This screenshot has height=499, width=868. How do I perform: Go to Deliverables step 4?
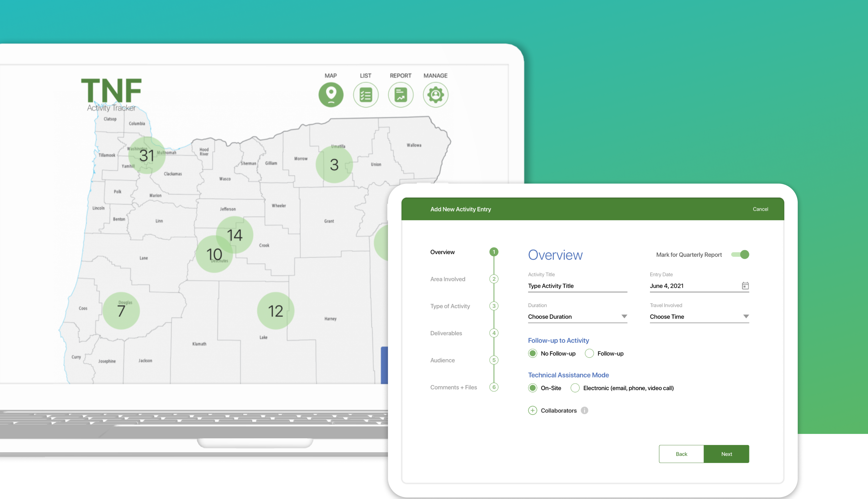click(x=494, y=333)
